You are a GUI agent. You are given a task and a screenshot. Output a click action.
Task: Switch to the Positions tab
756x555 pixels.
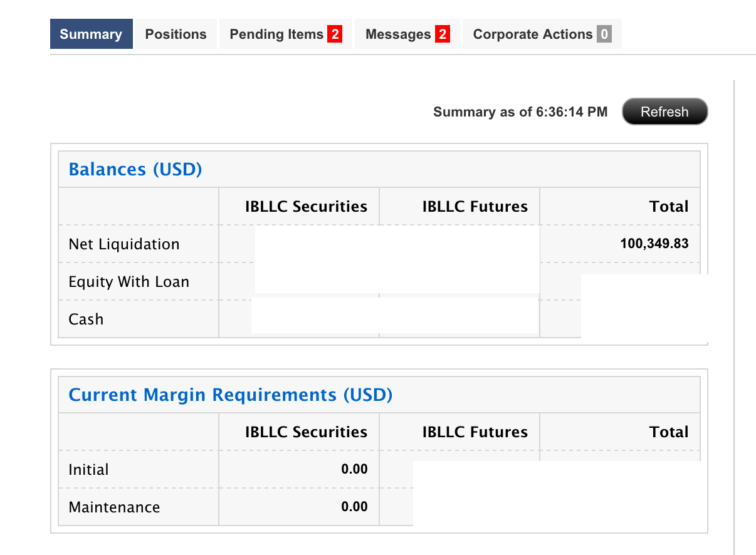click(x=176, y=34)
